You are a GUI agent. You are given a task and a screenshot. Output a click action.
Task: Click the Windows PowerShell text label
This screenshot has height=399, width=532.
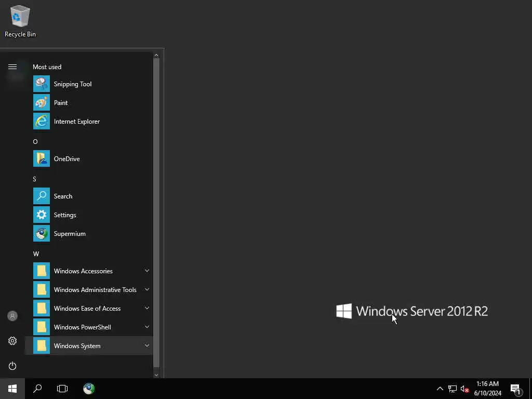click(83, 327)
